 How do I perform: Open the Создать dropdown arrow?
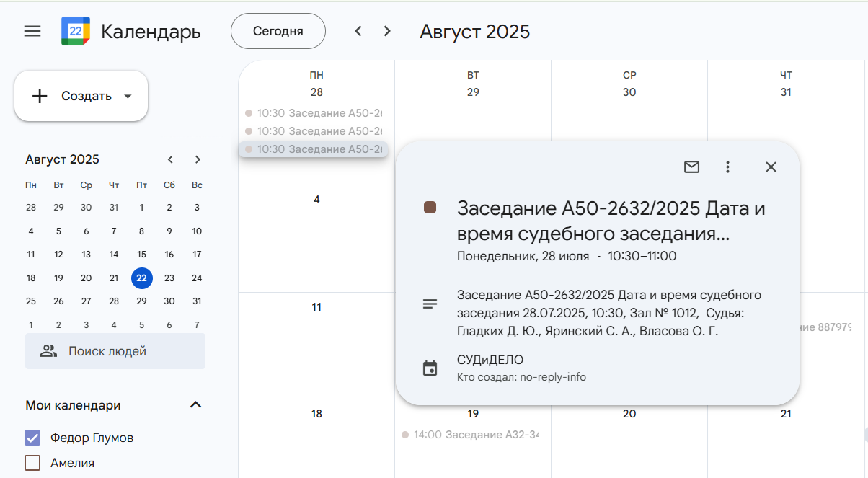pyautogui.click(x=128, y=97)
